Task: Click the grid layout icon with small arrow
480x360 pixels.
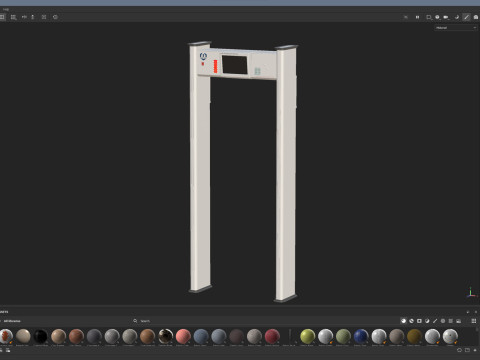Action: (13, 17)
